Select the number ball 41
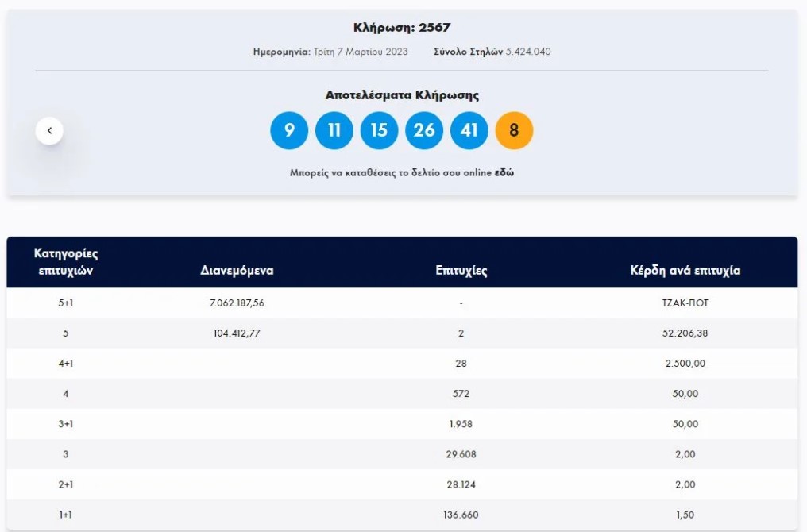Screen dimensions: 807x532 pyautogui.click(x=469, y=130)
